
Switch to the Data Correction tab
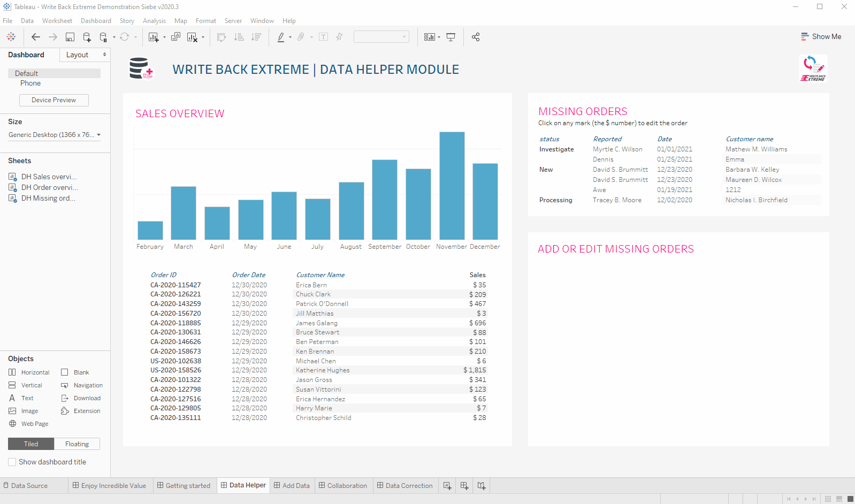point(404,486)
